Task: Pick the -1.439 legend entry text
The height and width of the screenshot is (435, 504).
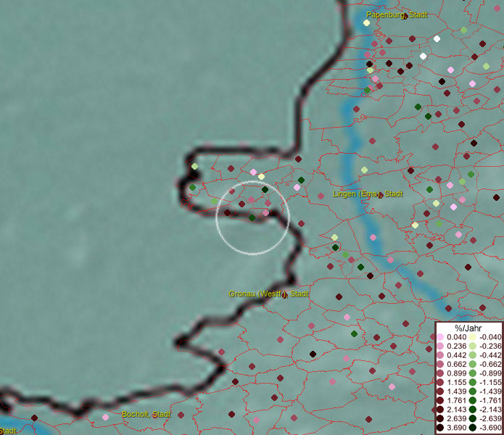Action: point(490,391)
